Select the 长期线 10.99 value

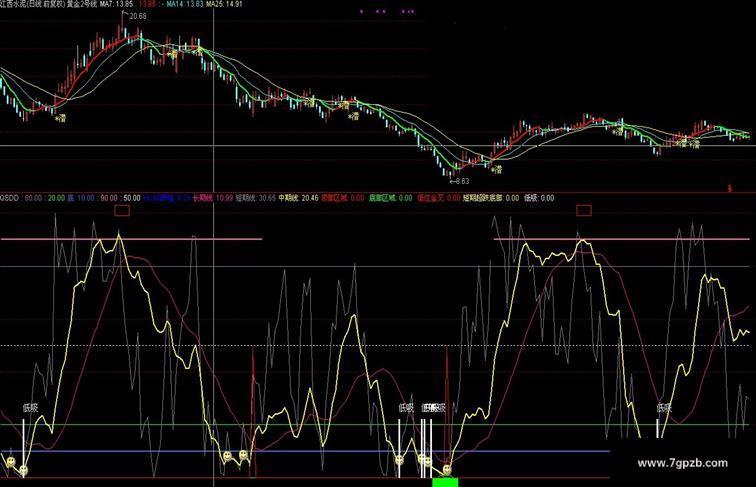(x=213, y=198)
